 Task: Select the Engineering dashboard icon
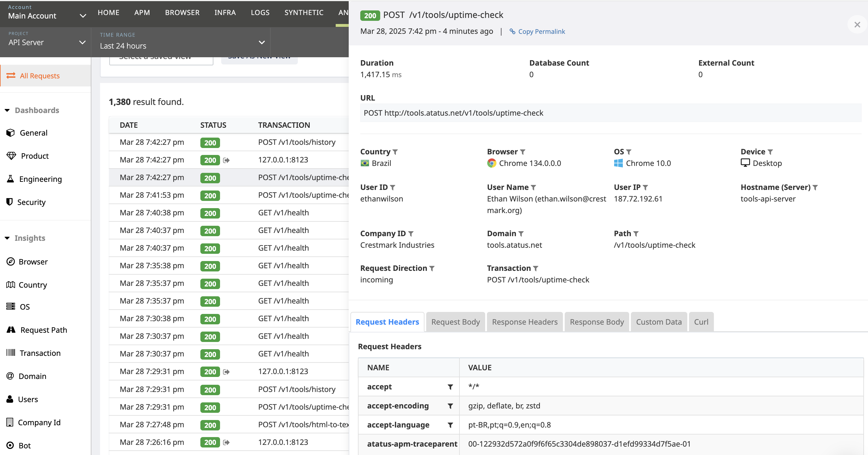[10, 179]
